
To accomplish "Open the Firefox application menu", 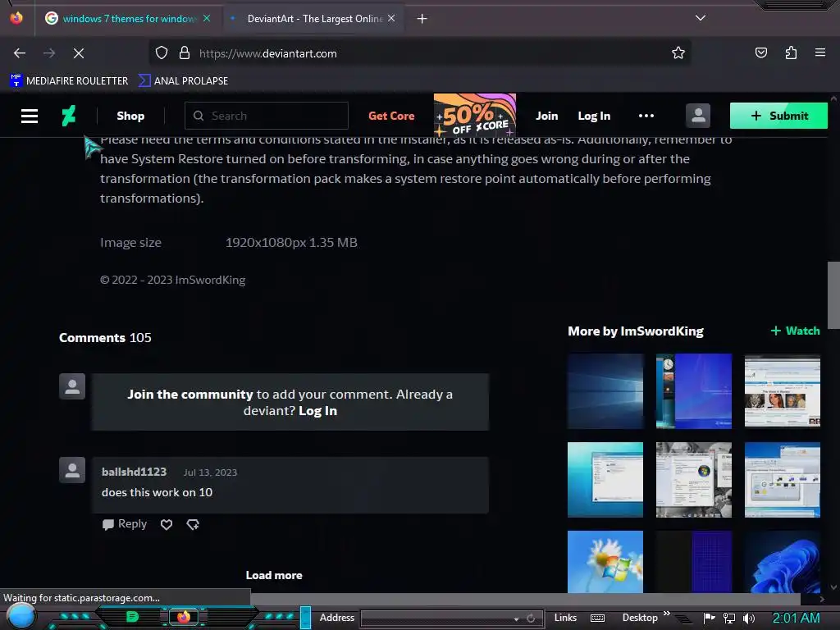I will (x=819, y=52).
